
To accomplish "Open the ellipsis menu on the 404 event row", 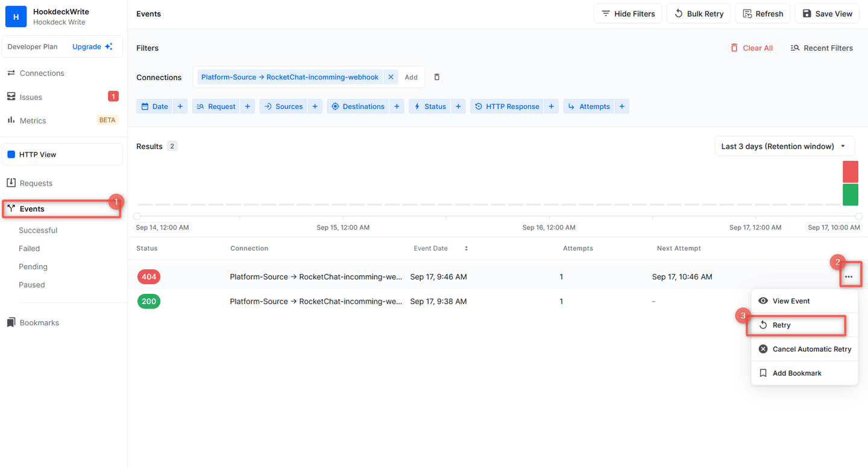I will coord(850,276).
